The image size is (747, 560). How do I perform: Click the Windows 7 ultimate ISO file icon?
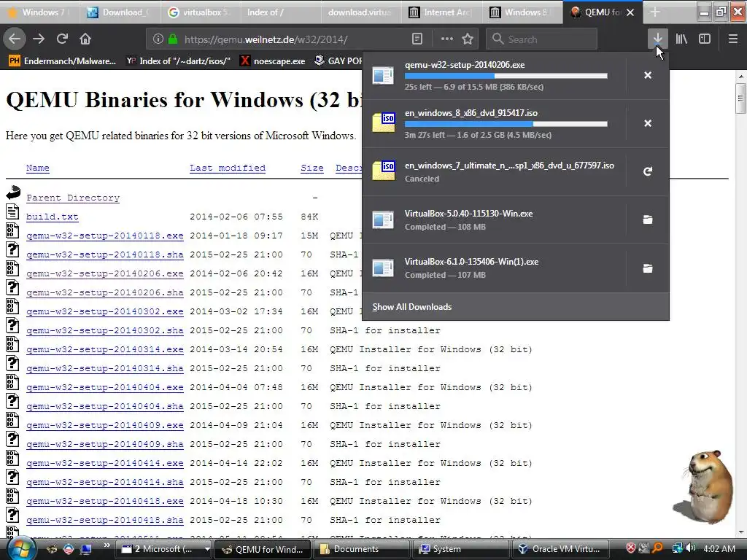click(x=384, y=171)
